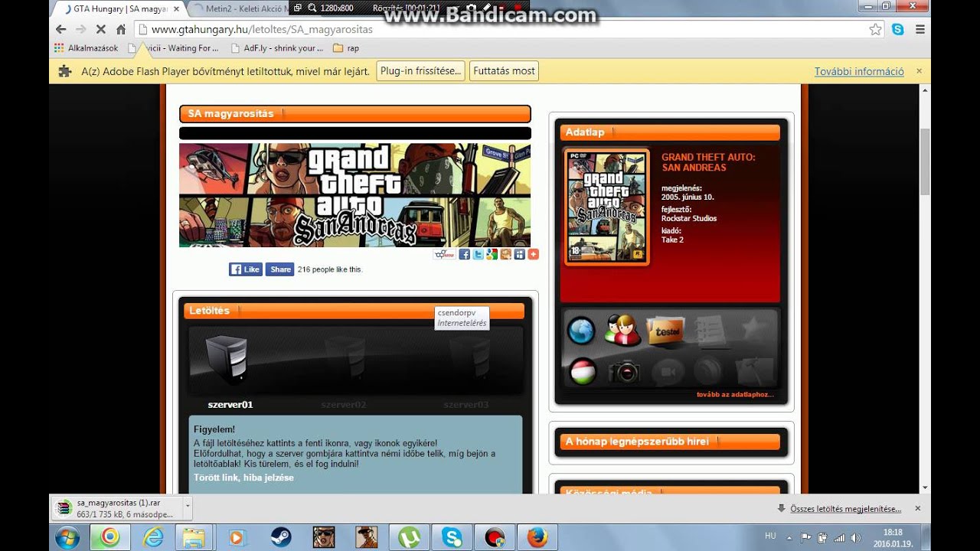Click the 'Törött link, hiba jelzése' link
The image size is (980, 551).
point(243,478)
